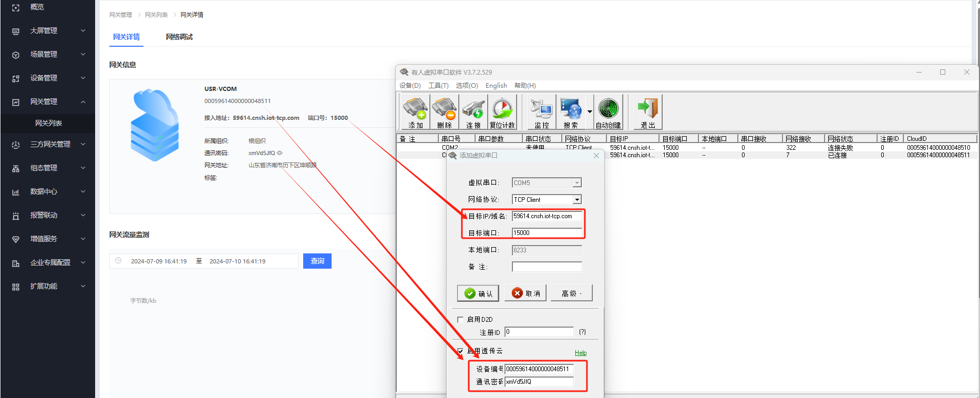Click the 数据中心 chart icon

click(x=16, y=192)
